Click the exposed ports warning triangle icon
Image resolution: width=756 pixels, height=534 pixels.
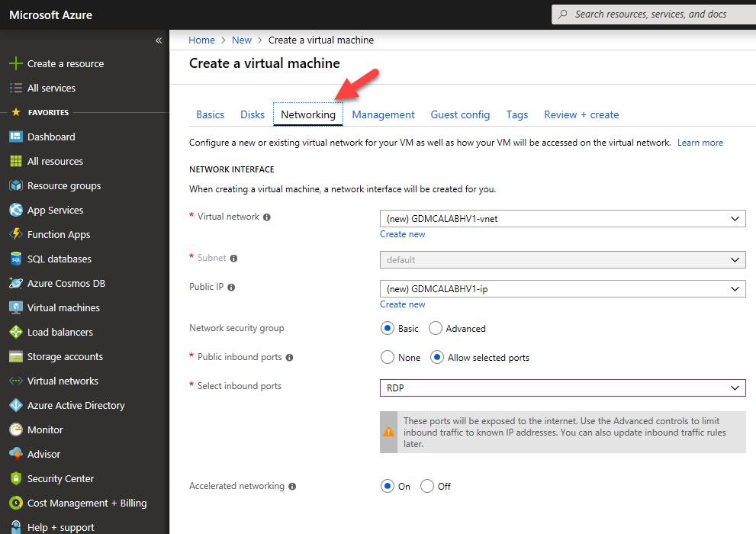(388, 432)
